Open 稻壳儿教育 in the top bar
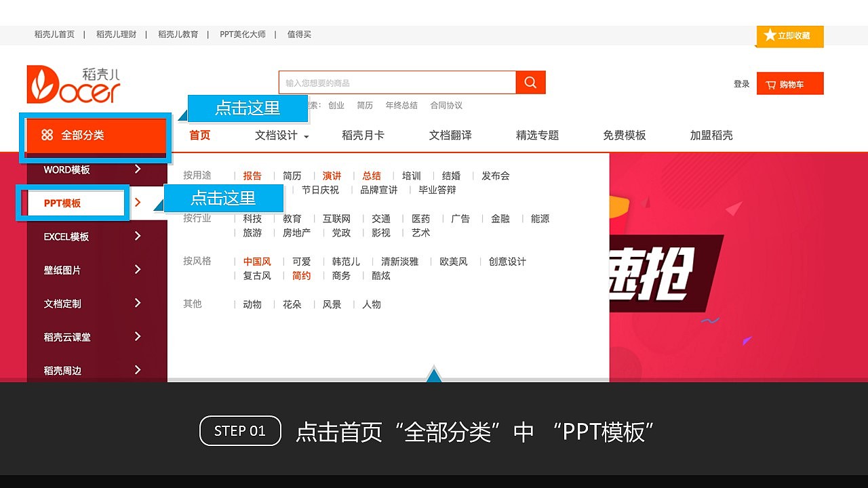This screenshot has height=488, width=868. pyautogui.click(x=178, y=35)
